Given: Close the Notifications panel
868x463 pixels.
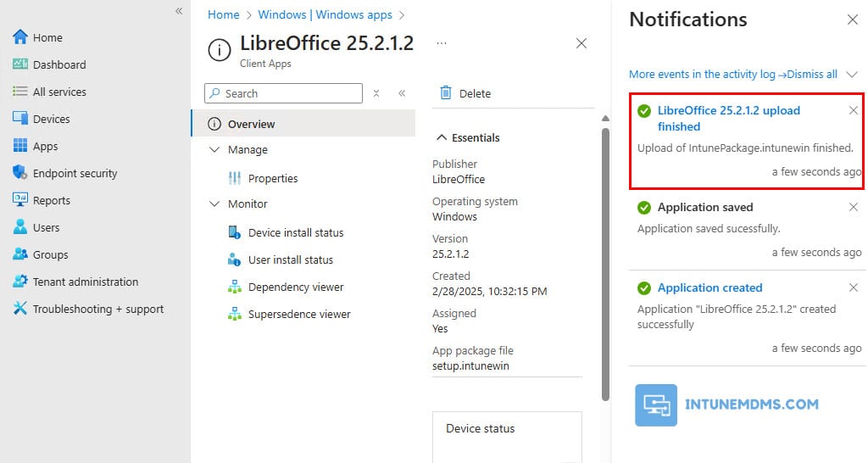Looking at the screenshot, I should [853, 20].
